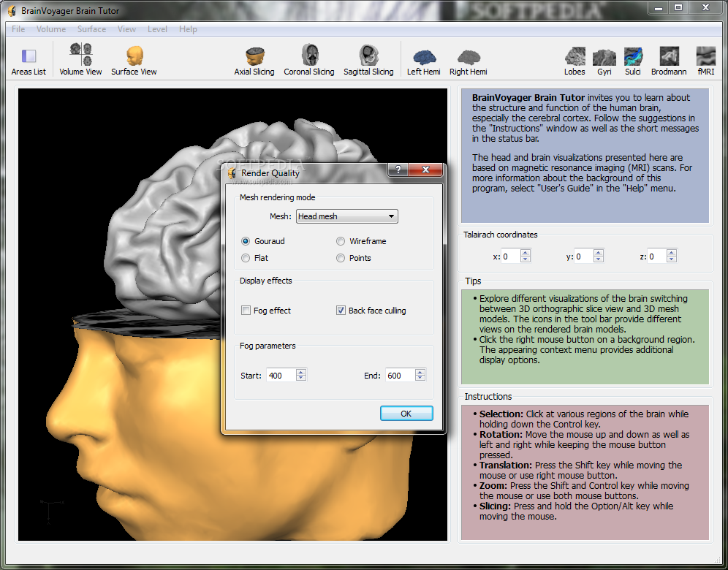Click the 'Selection:' instruction text
This screenshot has width=728, height=570.
501,414
